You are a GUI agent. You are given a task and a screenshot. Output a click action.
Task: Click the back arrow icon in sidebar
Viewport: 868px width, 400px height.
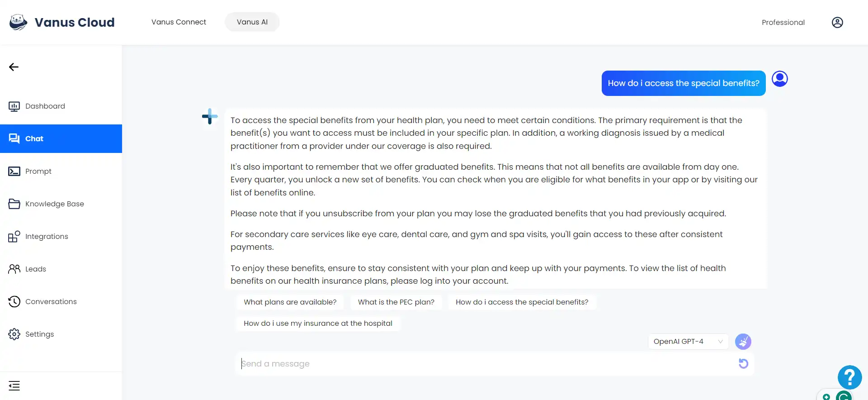(14, 67)
